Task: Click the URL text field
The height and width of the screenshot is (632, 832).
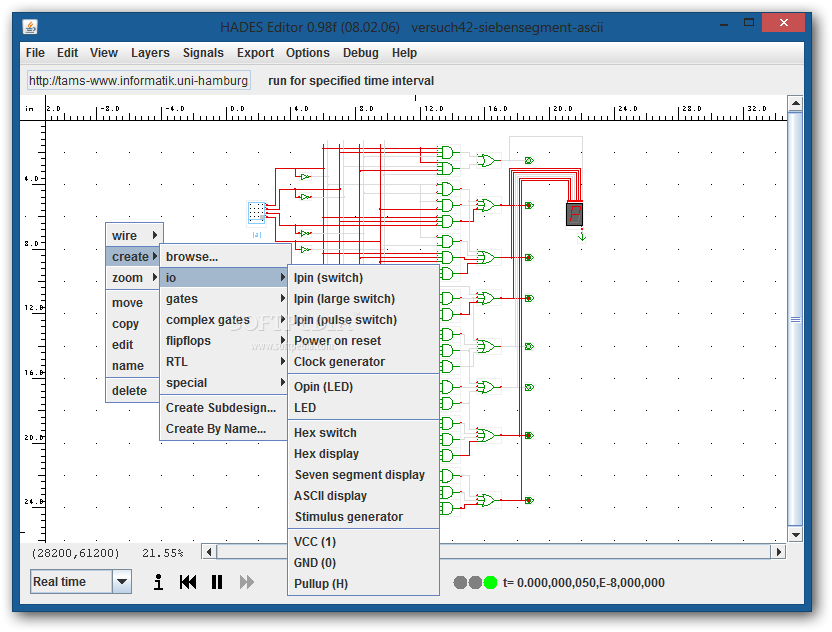Action: pos(138,81)
